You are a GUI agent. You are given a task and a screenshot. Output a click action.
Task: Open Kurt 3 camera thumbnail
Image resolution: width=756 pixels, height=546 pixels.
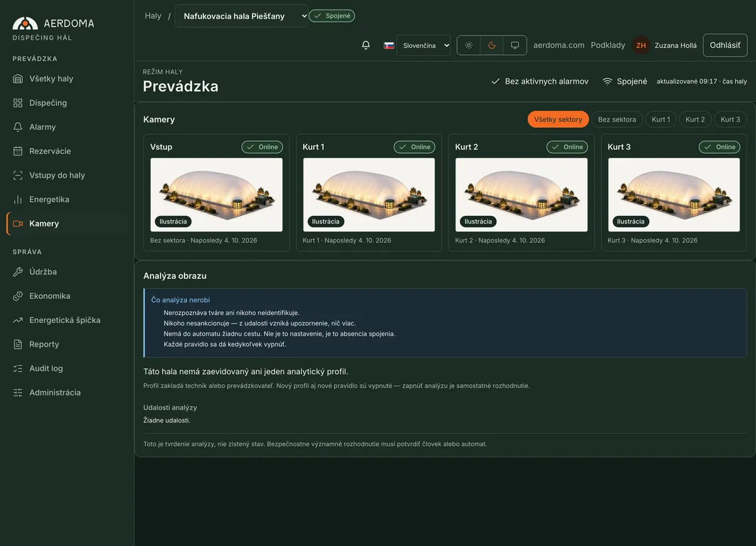pos(674,195)
